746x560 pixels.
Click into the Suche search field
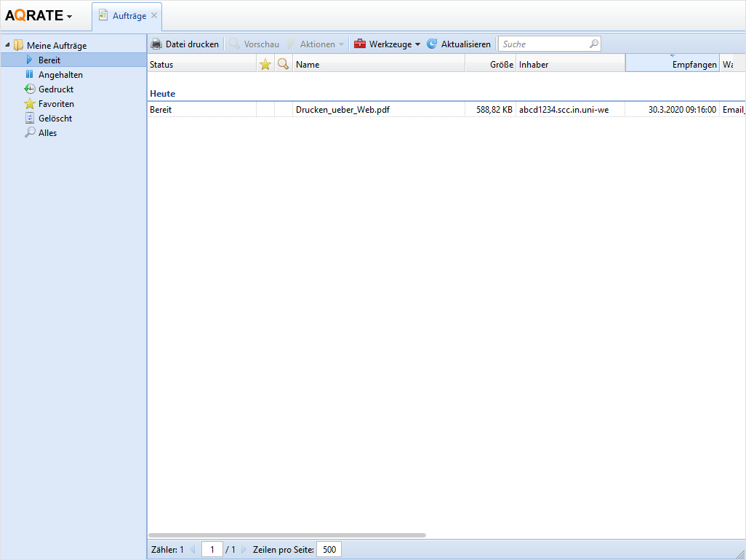pyautogui.click(x=544, y=44)
